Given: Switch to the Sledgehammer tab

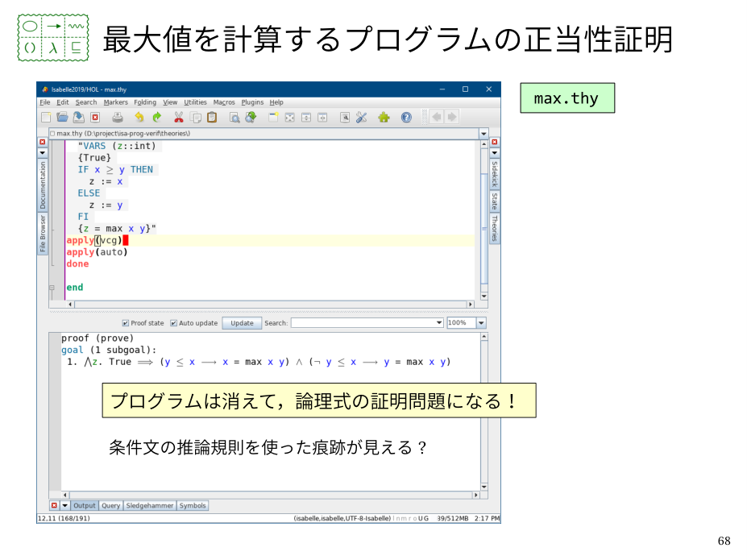Looking at the screenshot, I should 149,506.
